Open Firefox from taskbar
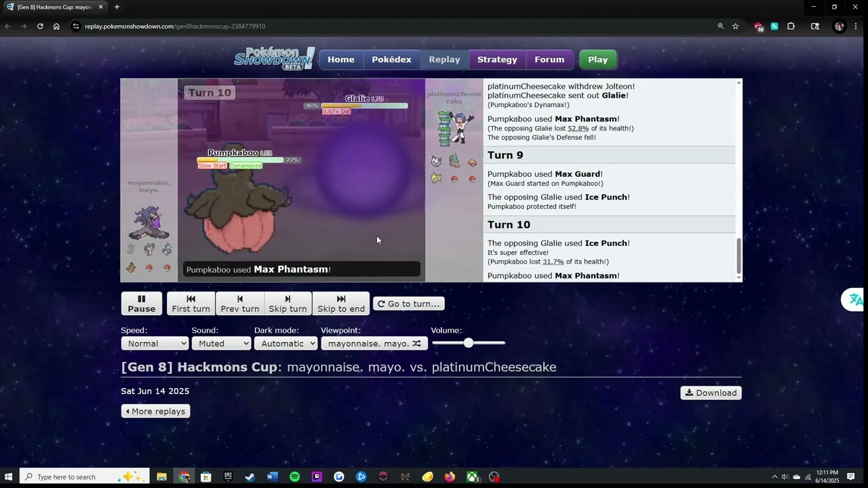The image size is (868, 488). 450,477
